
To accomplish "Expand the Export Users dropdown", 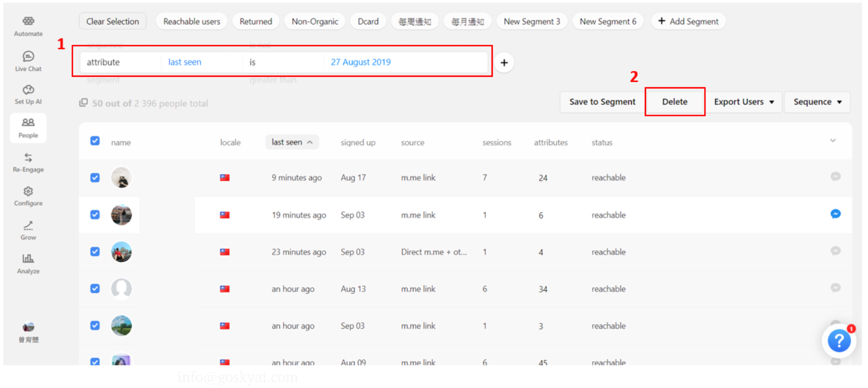I will click(x=744, y=102).
